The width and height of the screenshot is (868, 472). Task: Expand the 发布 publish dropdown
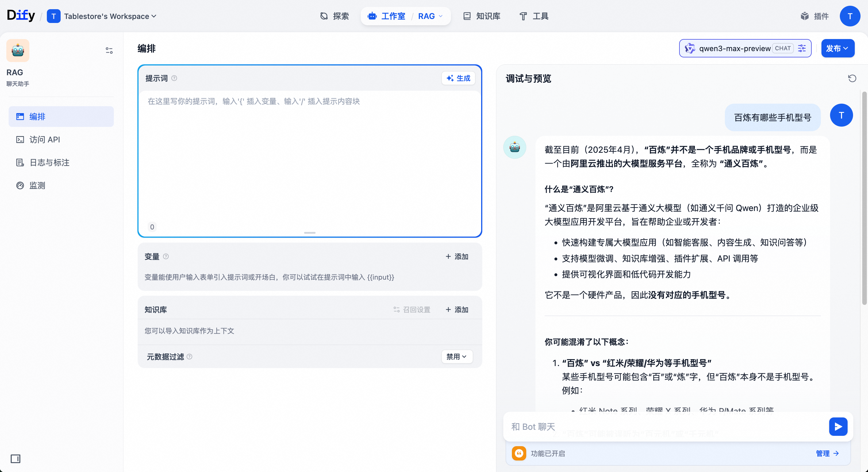(837, 48)
